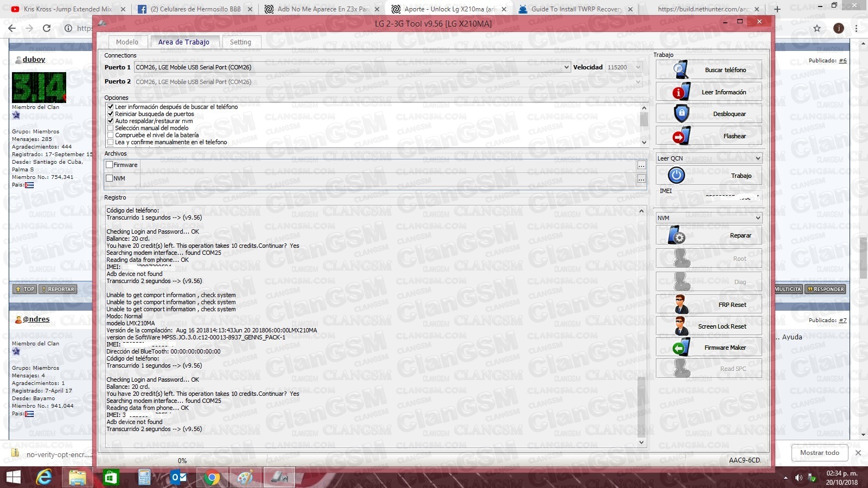
Task: Close the downloads bar with X
Action: [858, 453]
